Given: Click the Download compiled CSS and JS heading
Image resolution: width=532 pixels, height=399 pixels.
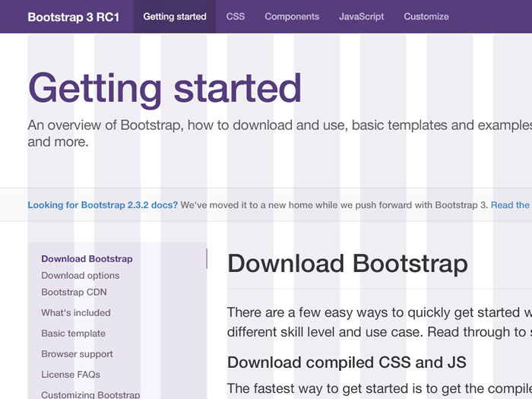Looking at the screenshot, I should [347, 363].
